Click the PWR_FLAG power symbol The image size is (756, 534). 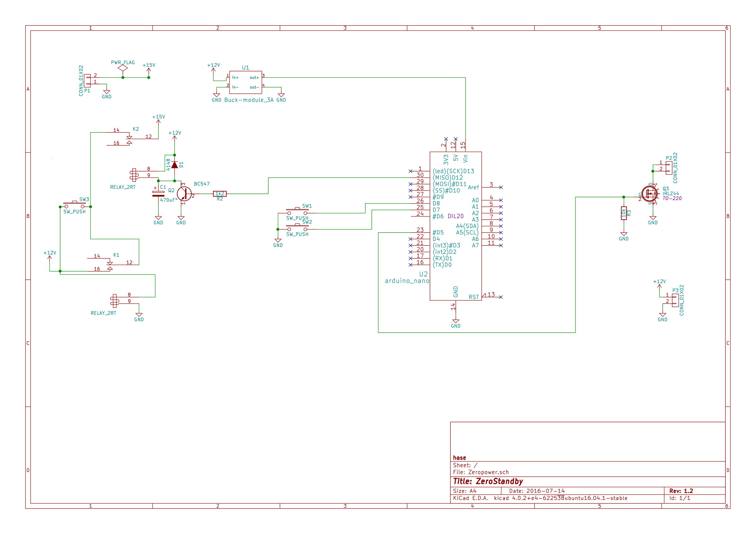(x=123, y=67)
